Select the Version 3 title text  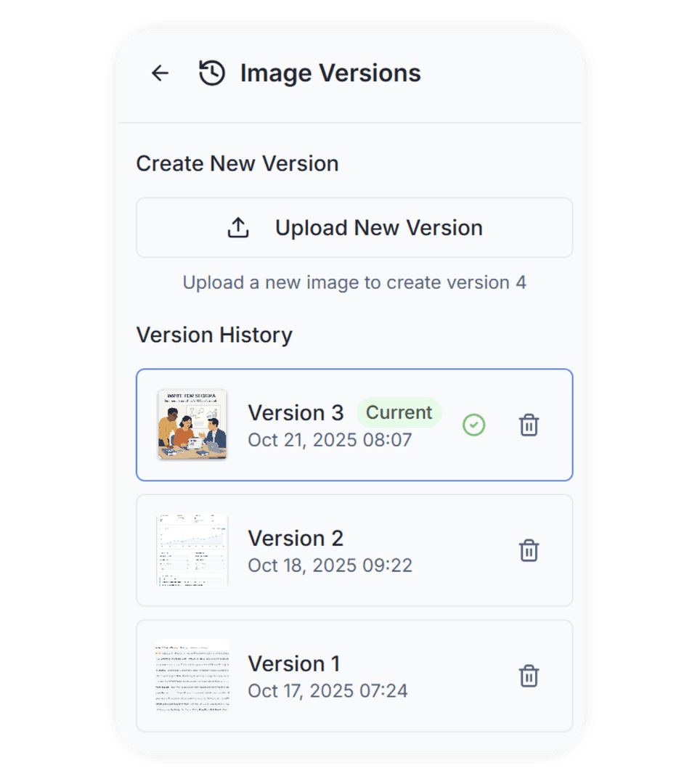click(x=296, y=412)
